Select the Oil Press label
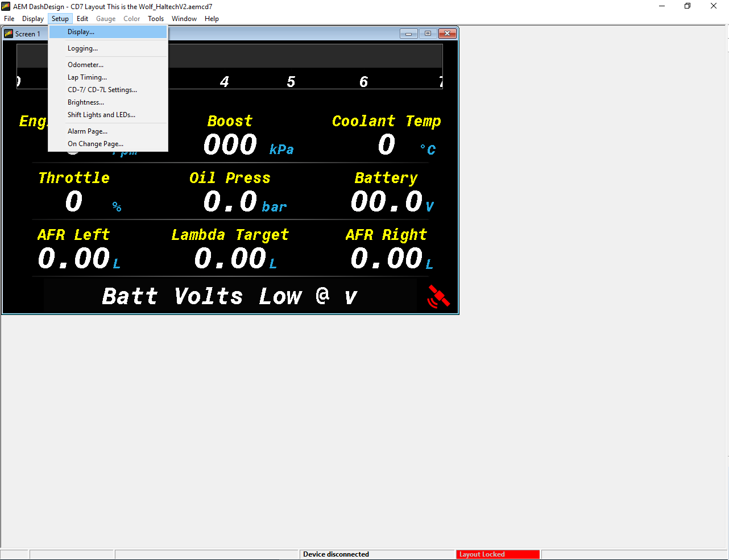 [x=230, y=178]
